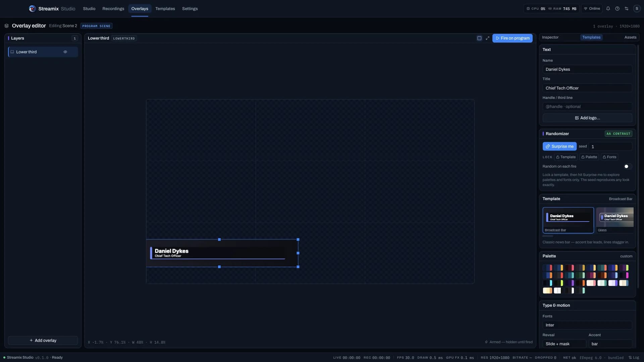Switch to the Recordings menu tab

pyautogui.click(x=113, y=9)
